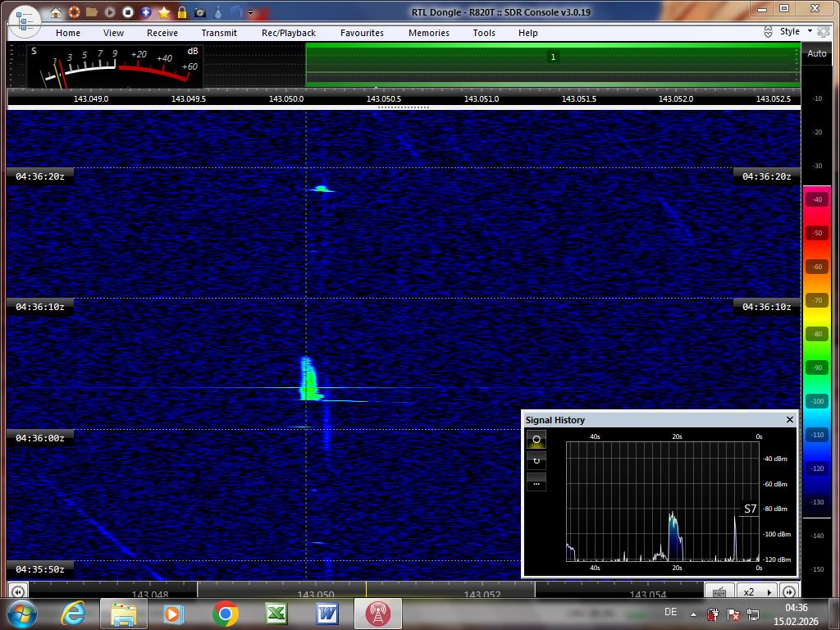Click the blue flask icon in toolbar
840x630 pixels.
(x=218, y=11)
